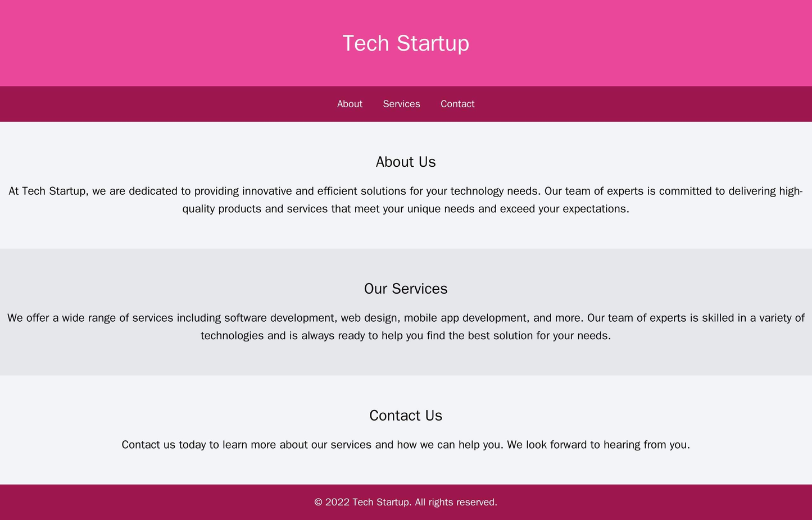
Task: Click the Our Services description paragraph
Action: pos(406,325)
